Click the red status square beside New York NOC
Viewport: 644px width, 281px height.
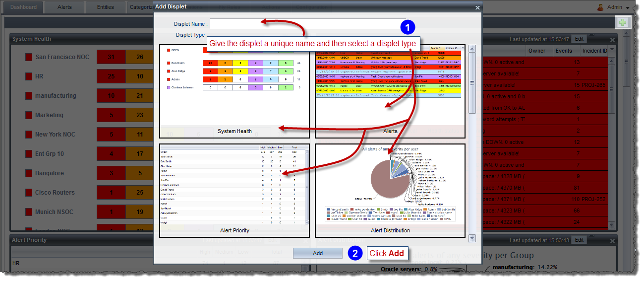click(29, 135)
